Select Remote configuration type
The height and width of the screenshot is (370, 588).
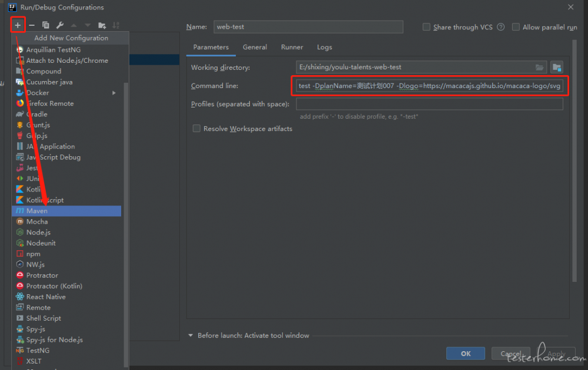point(66,308)
